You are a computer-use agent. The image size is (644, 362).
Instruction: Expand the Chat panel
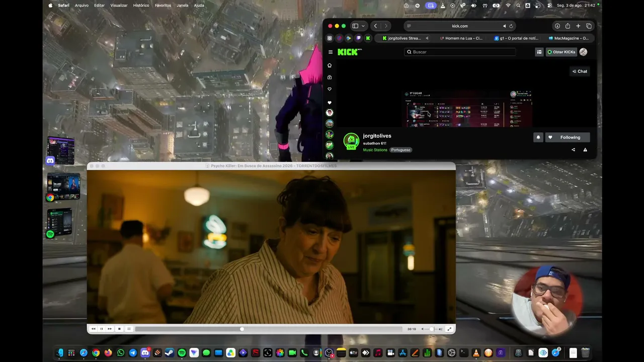(580, 71)
